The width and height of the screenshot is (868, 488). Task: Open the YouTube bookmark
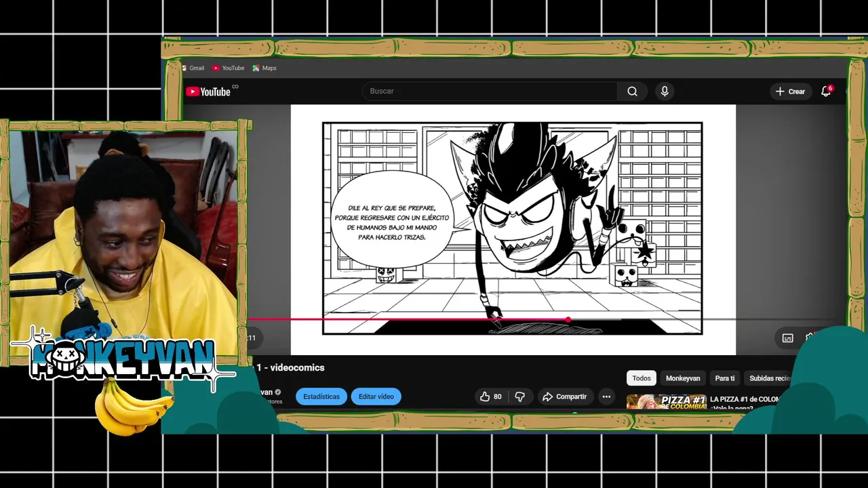pyautogui.click(x=229, y=68)
